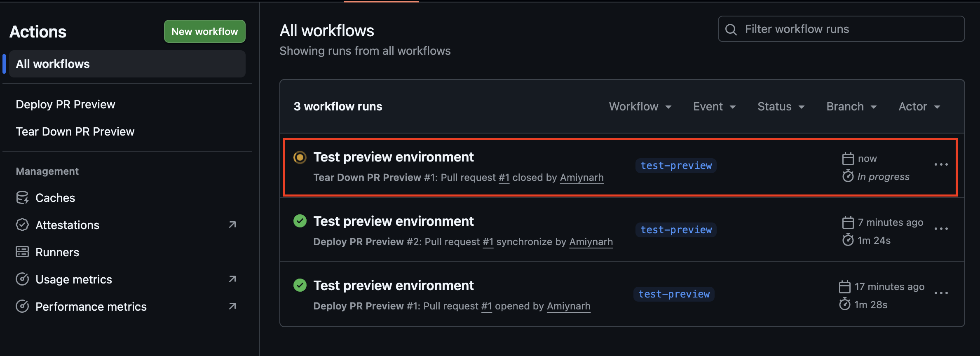Click test-preview branch label on in-progress run
Screen dimensions: 980x356
[676, 166]
